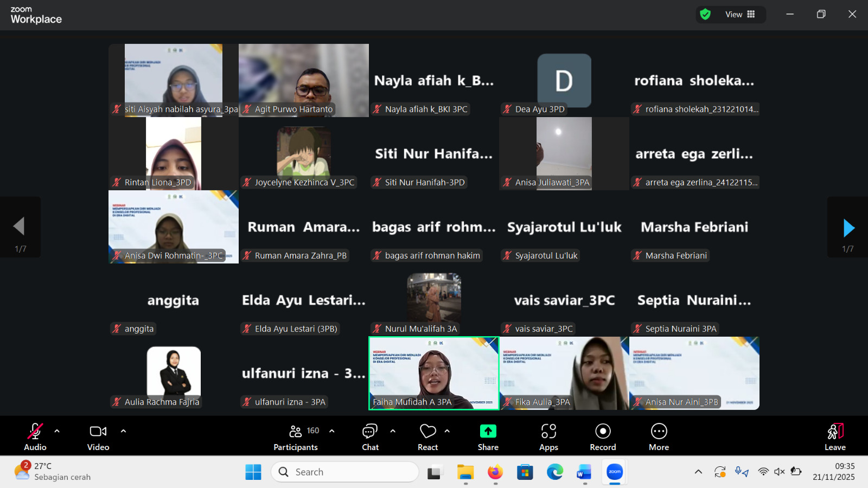Screen dimensions: 868x488
Task: Click the React heart icon
Action: pos(427,432)
